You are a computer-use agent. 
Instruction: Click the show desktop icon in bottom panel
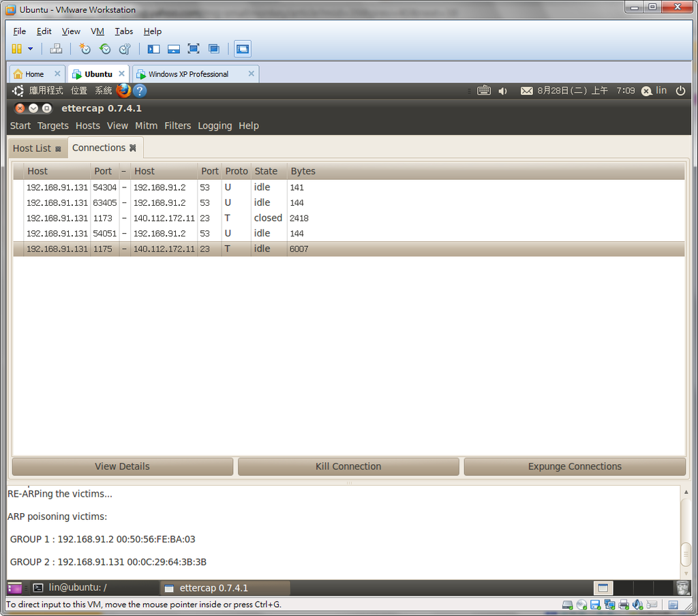pos(14,588)
